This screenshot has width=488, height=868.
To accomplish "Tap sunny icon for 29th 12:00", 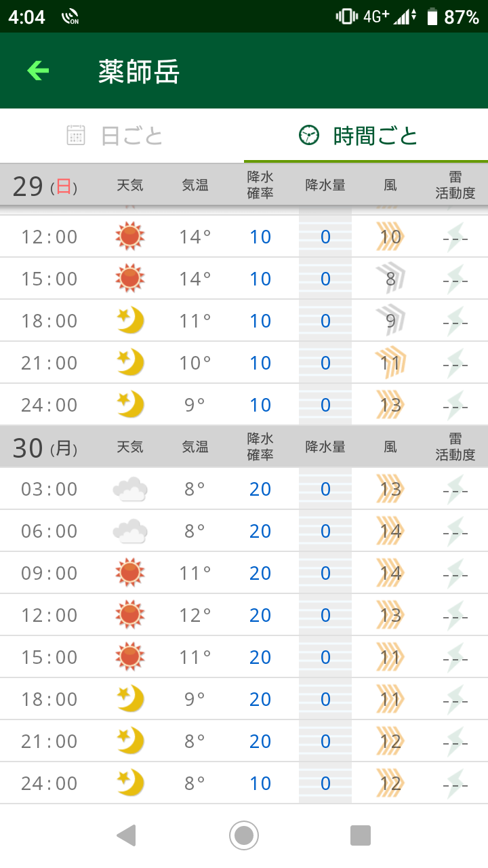I will [129, 237].
